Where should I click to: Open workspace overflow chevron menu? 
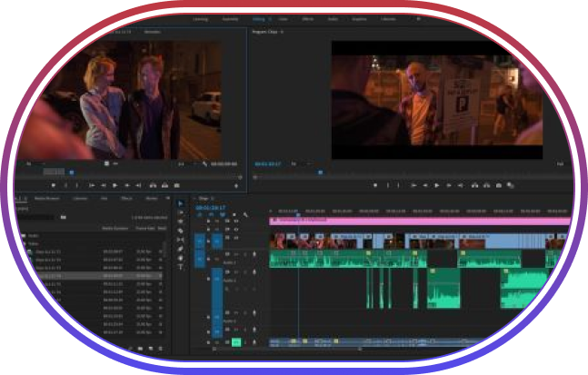[418, 19]
